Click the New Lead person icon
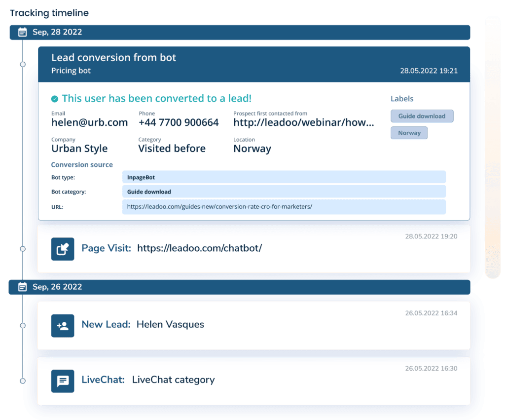Screen dimensions: 505x420 click(x=62, y=325)
